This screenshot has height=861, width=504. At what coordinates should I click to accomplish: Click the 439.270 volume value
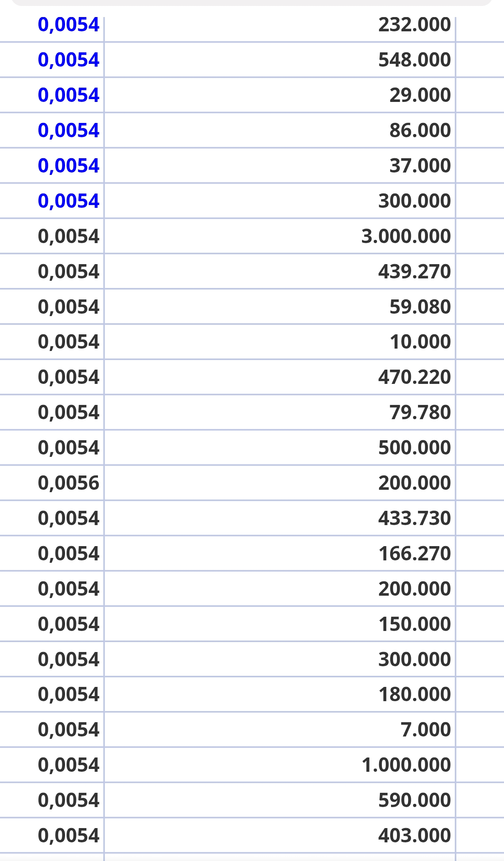coord(414,272)
